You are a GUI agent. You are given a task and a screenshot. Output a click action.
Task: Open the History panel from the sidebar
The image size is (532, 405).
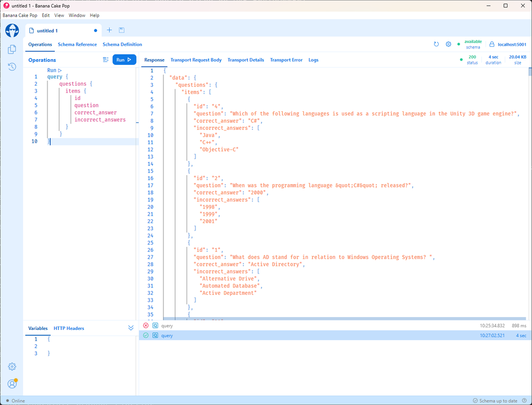pyautogui.click(x=12, y=67)
